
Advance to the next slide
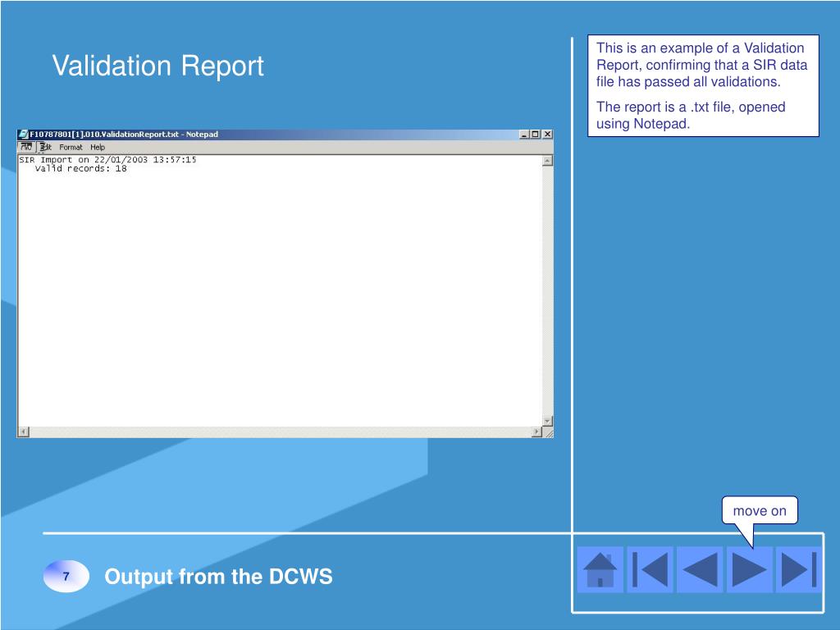pos(749,569)
